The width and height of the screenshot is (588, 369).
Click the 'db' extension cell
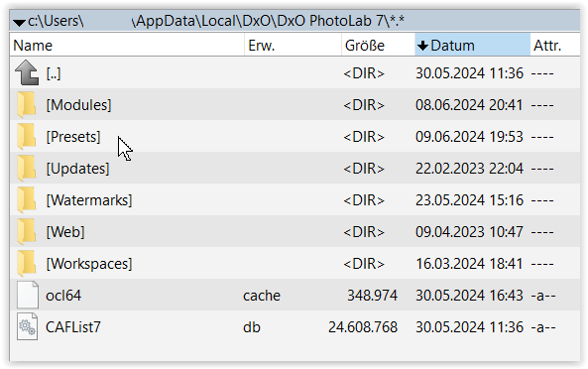252,327
